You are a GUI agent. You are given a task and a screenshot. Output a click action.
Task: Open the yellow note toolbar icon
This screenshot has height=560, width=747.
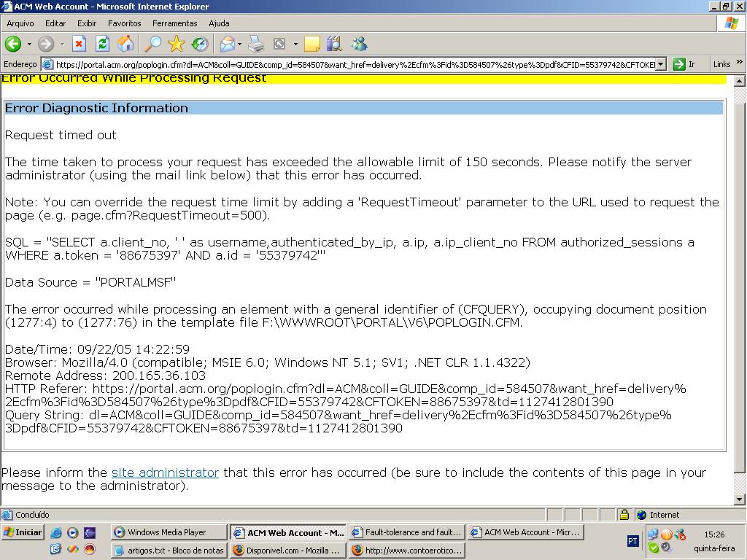pos(311,44)
